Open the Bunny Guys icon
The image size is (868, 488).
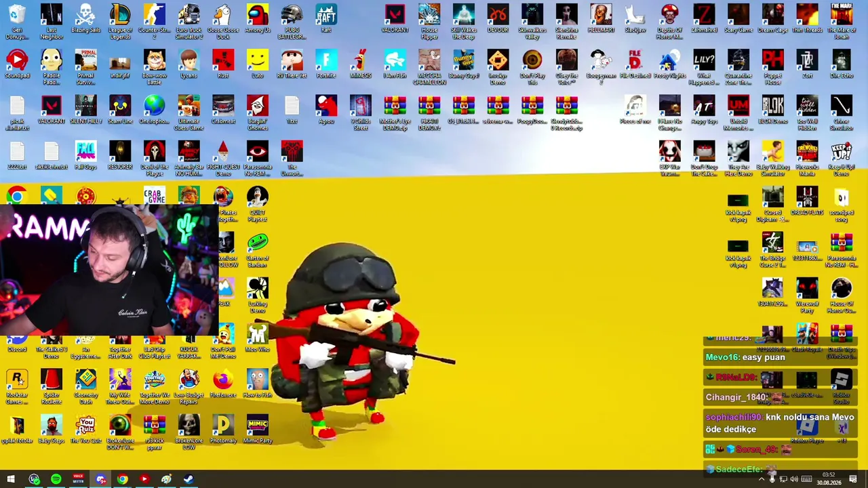click(x=464, y=64)
